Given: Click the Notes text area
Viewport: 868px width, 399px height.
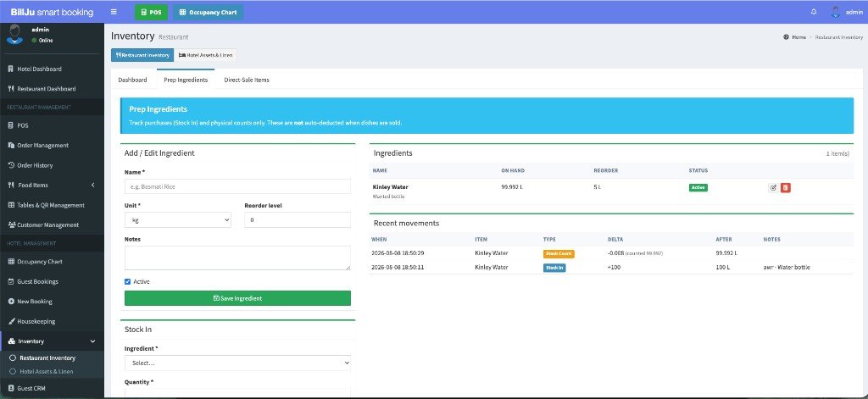Looking at the screenshot, I should coord(237,258).
